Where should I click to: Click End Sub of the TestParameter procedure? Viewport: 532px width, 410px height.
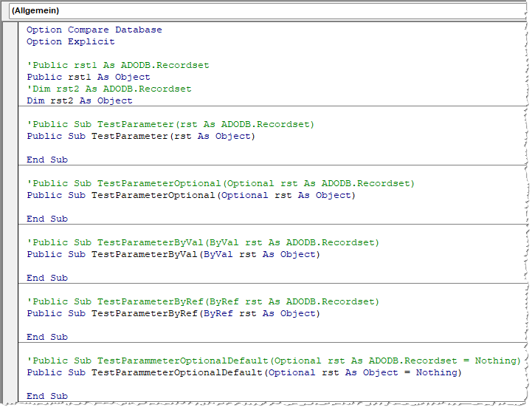(46, 160)
